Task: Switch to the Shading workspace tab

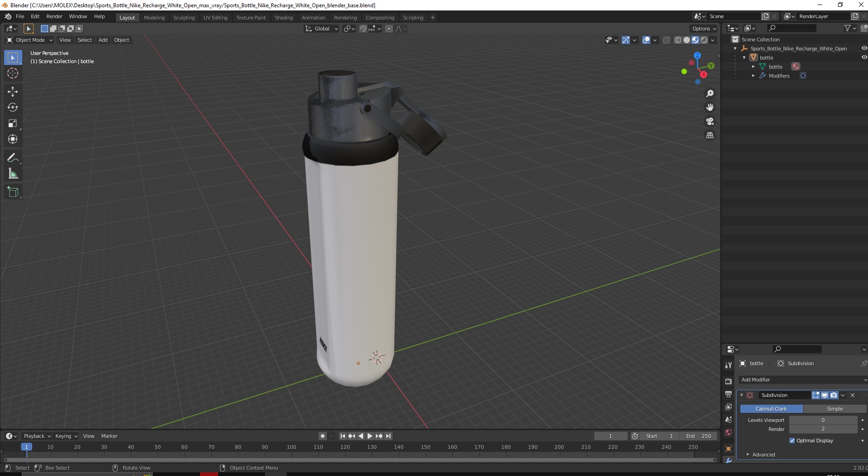Action: click(x=284, y=18)
